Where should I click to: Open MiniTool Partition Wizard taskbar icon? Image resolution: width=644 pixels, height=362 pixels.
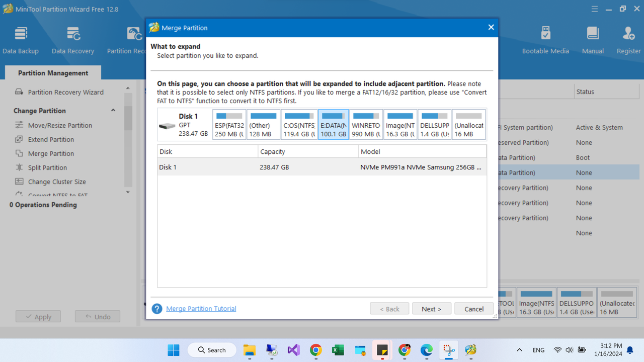pos(471,350)
